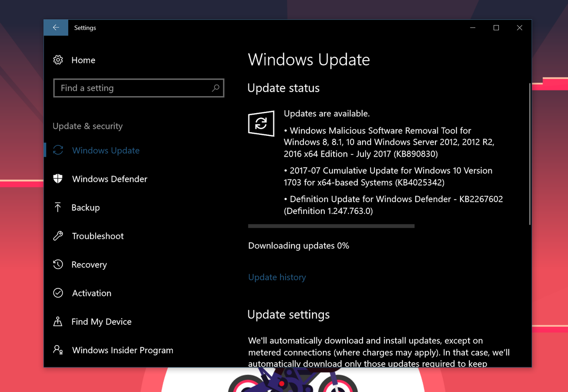Click the magnifier icon in the search field
The height and width of the screenshot is (392, 568).
(x=216, y=88)
